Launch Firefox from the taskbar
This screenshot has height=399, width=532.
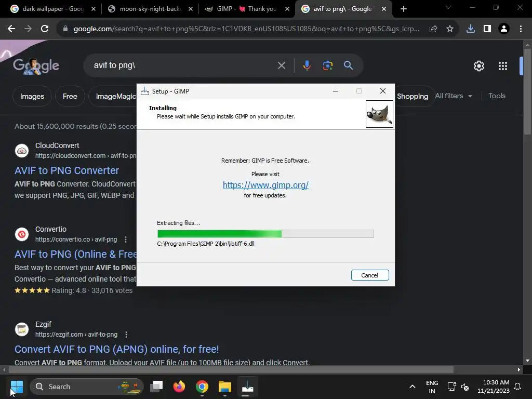179,387
